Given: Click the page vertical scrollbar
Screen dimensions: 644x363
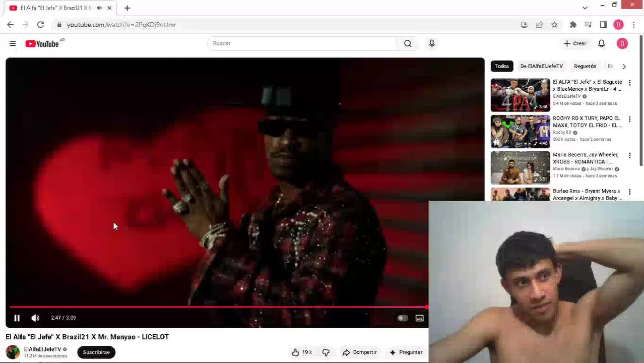Looking at the screenshot, I should tap(641, 101).
